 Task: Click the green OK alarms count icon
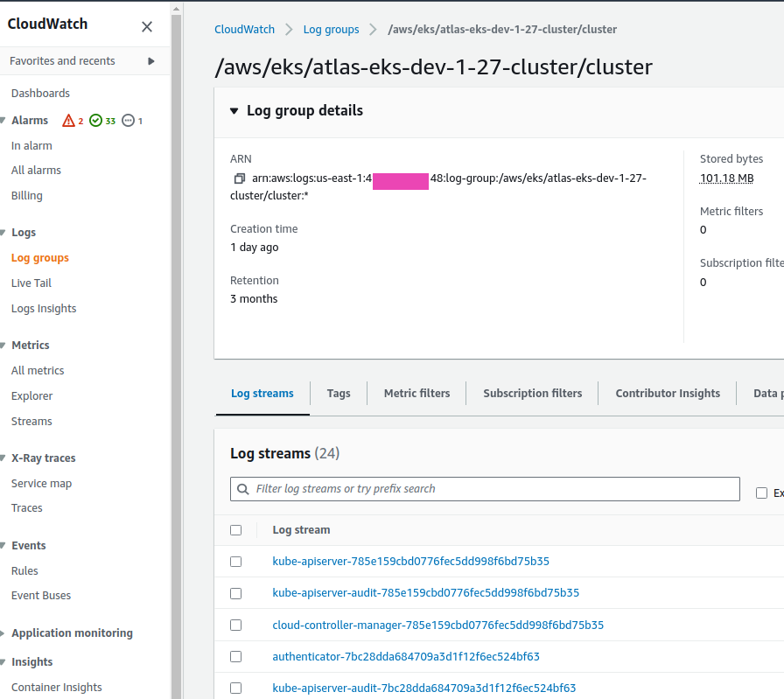click(x=95, y=121)
